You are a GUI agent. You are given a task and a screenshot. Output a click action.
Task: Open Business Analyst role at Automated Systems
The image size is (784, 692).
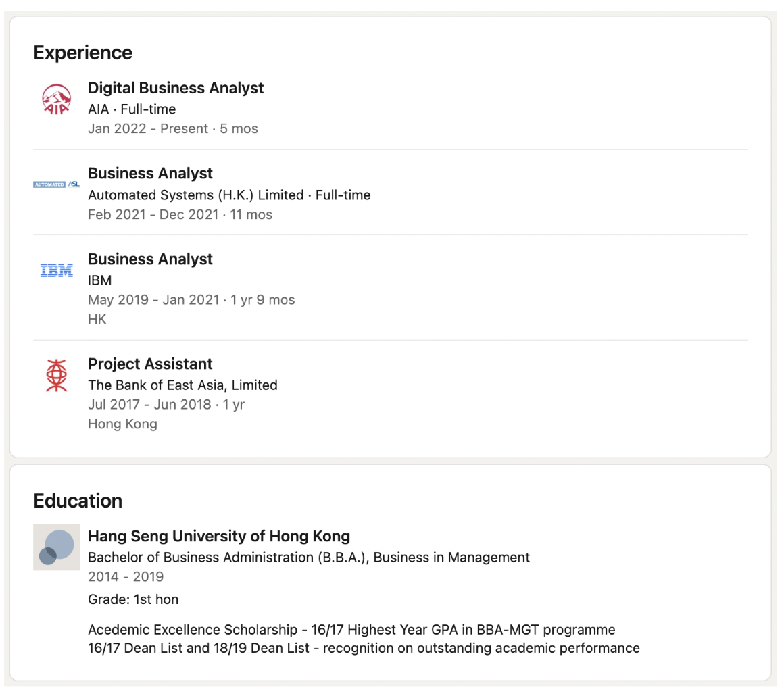(150, 174)
